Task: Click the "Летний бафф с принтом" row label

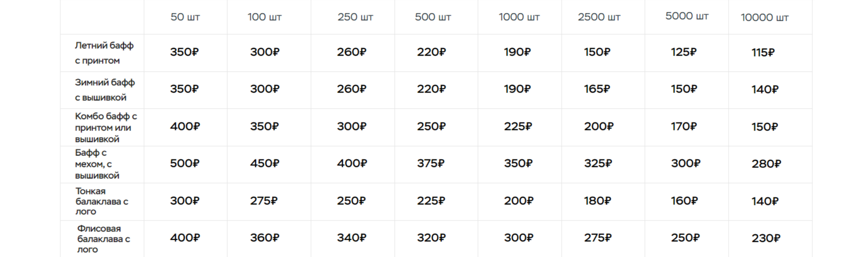Action: pos(104,53)
